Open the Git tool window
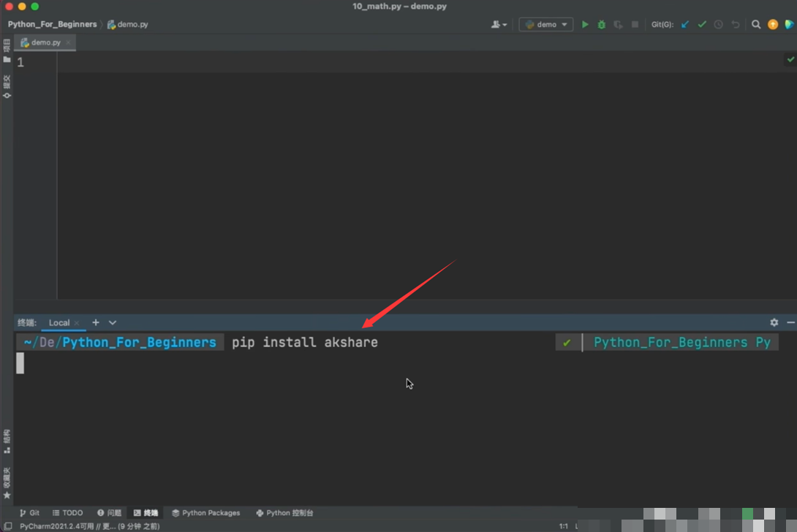 pyautogui.click(x=29, y=513)
